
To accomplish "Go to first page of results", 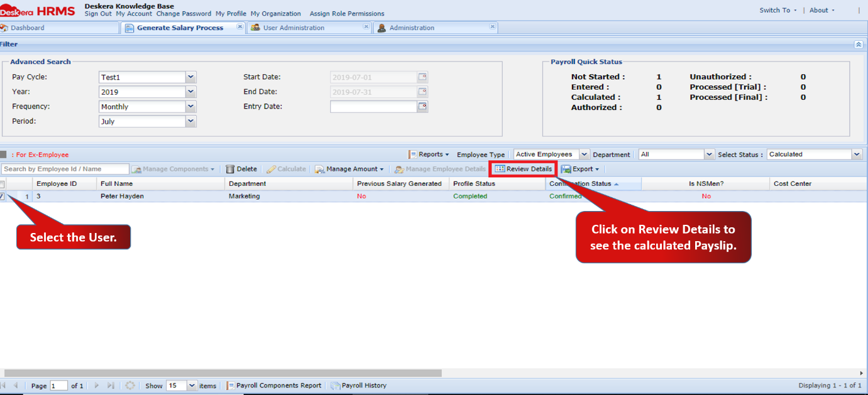I will (x=3, y=386).
